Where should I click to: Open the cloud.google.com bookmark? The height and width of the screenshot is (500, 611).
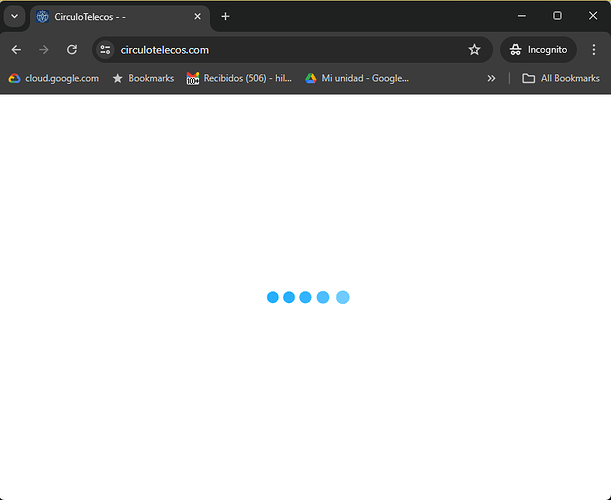click(x=54, y=78)
